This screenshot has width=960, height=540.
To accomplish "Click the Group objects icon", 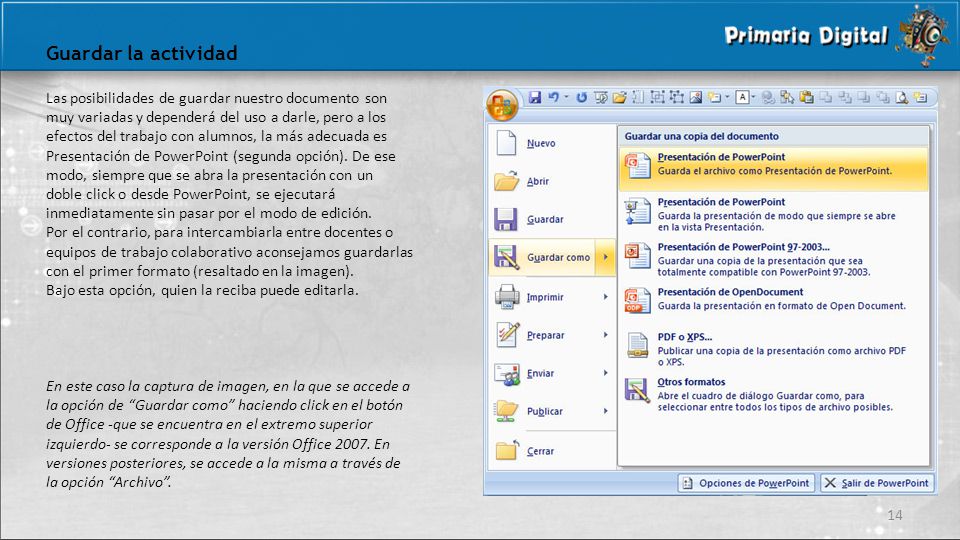I will coord(658,97).
